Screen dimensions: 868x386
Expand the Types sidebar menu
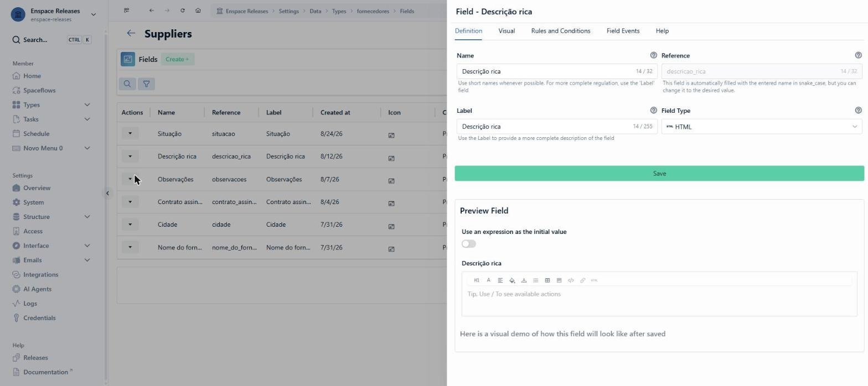tap(87, 105)
